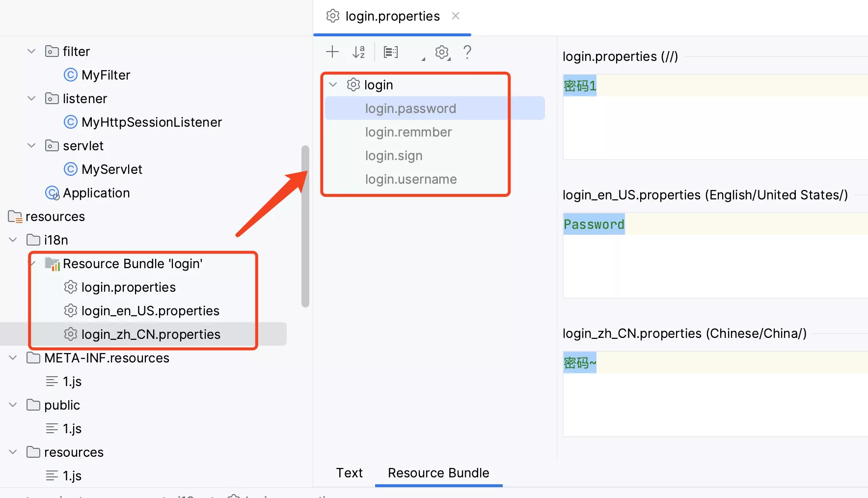
Task: Click the plus icon to add a property key
Action: (332, 52)
